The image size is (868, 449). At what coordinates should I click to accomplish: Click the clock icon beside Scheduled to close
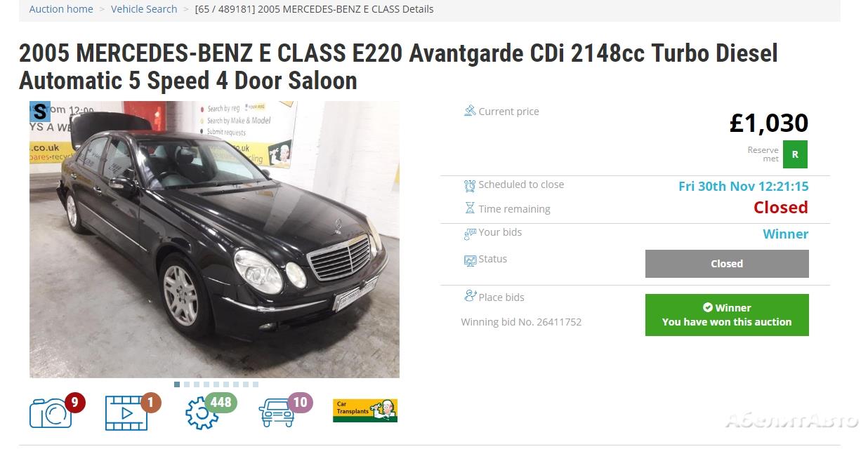pyautogui.click(x=470, y=185)
